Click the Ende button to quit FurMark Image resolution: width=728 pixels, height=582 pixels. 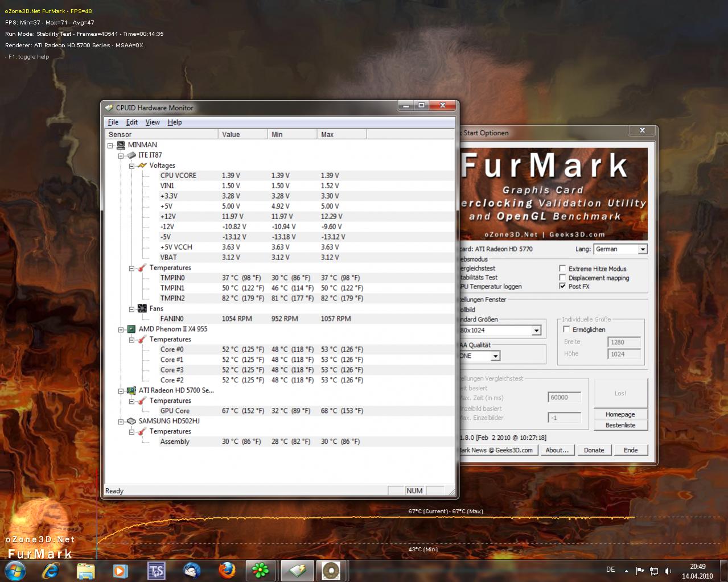631,450
